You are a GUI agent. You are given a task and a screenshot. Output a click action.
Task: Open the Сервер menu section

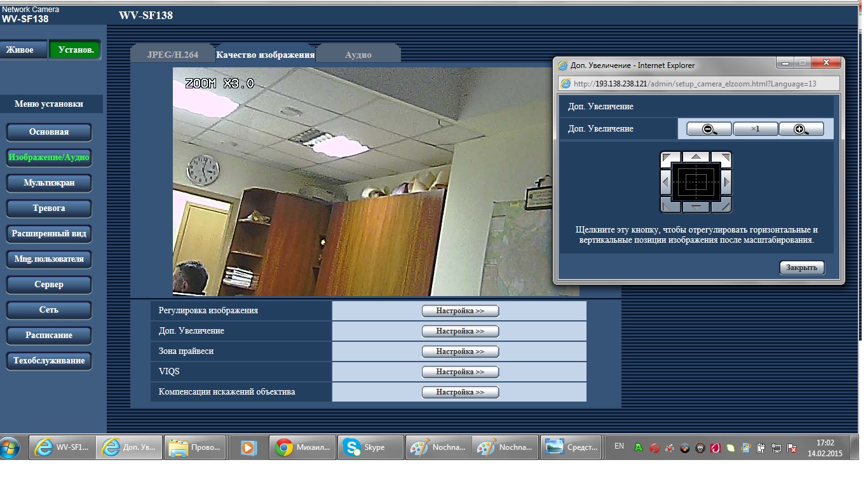point(49,285)
